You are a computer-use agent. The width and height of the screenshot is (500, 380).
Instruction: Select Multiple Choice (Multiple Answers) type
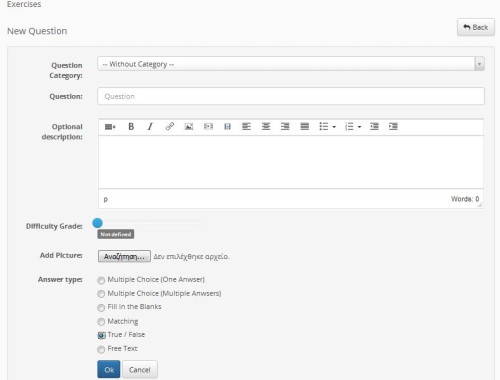point(101,294)
